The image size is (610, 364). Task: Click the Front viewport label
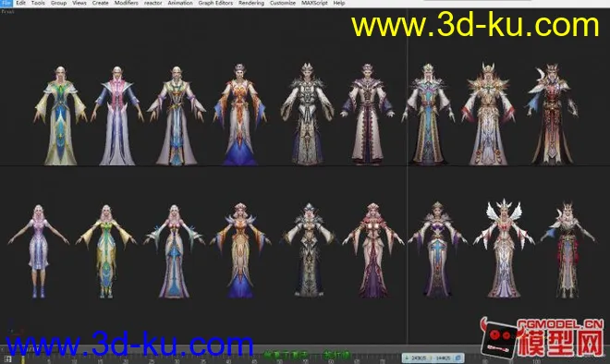[x=7, y=12]
